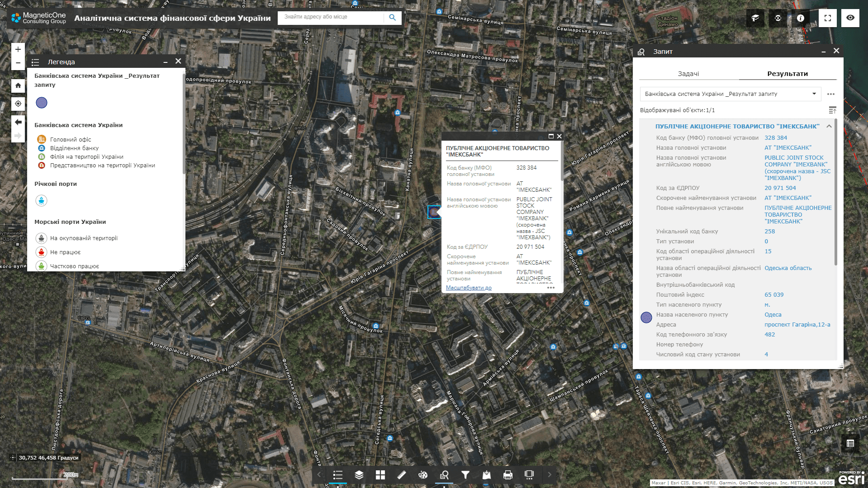Click the Легенда panel scrollbar

pos(184,123)
